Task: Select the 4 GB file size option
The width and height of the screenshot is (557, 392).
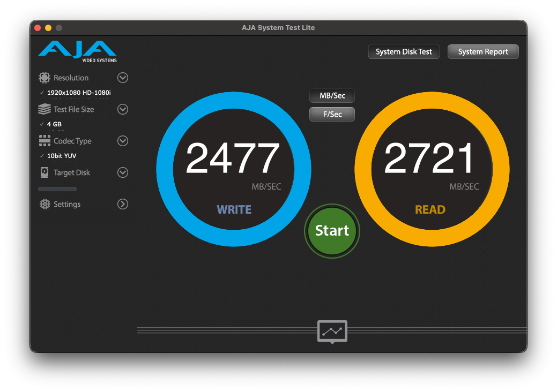Action: tap(54, 124)
